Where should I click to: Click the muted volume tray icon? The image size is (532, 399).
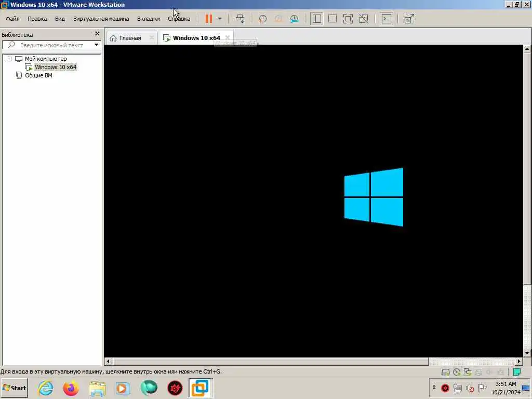[470, 388]
